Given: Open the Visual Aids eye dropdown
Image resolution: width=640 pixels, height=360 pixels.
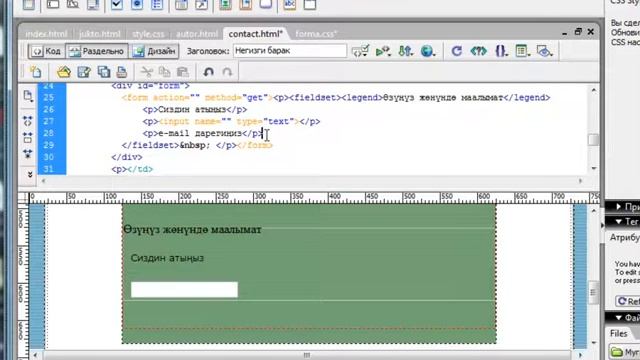Looking at the screenshot, I should point(544,51).
